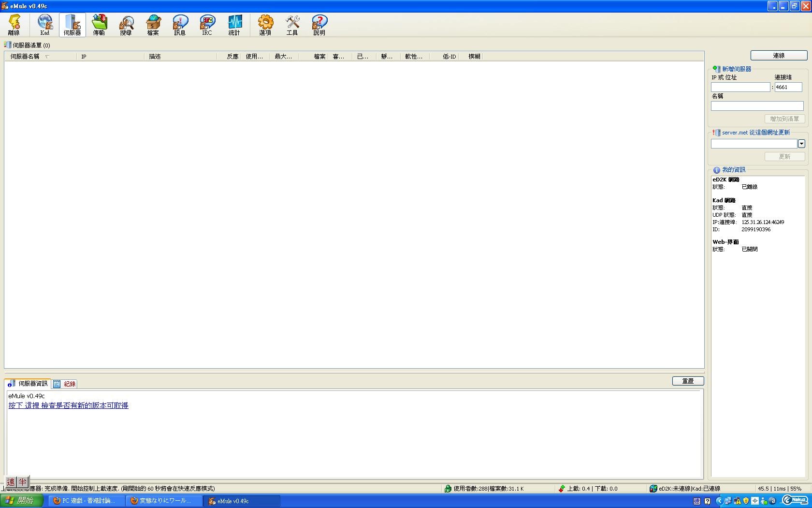Click the 半 half-width IME button

point(23,482)
